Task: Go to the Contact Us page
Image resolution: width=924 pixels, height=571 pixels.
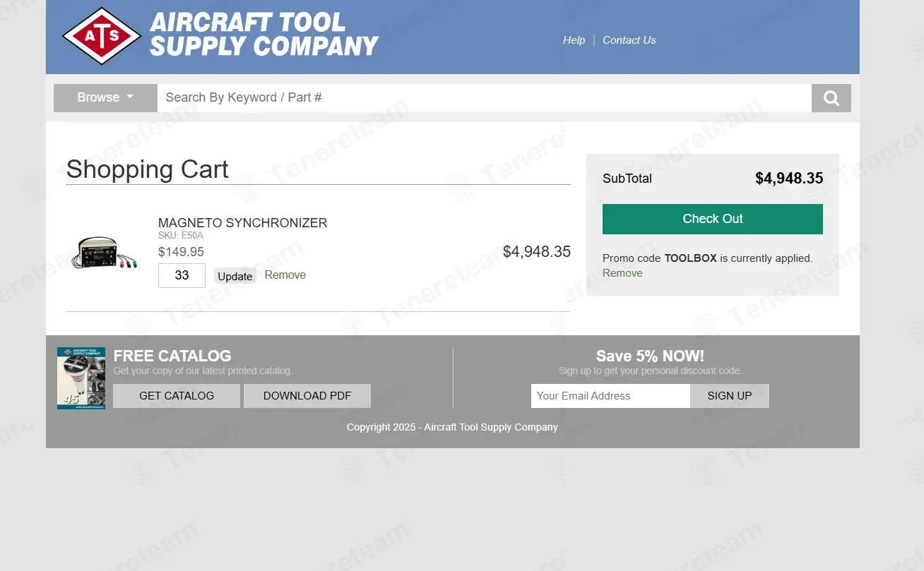Action: pyautogui.click(x=629, y=40)
